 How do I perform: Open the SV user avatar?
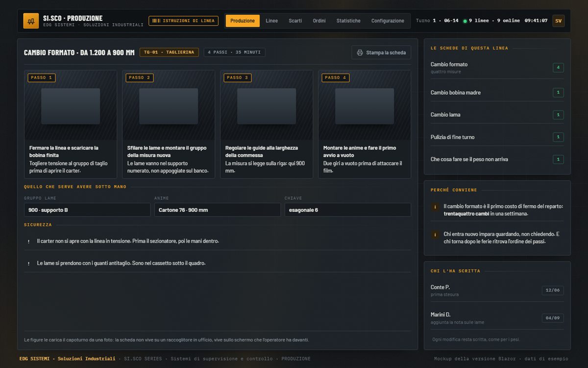[x=558, y=21]
